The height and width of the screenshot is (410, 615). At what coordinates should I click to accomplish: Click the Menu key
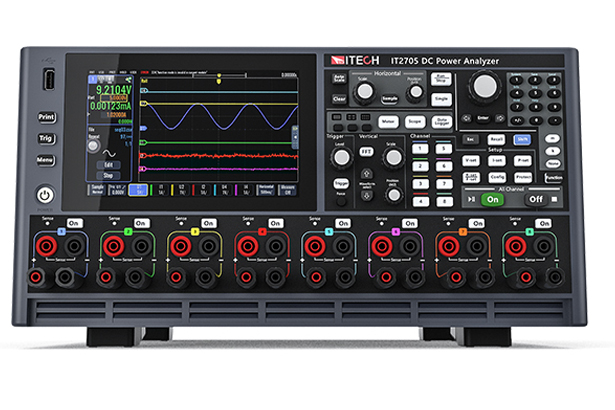(45, 160)
